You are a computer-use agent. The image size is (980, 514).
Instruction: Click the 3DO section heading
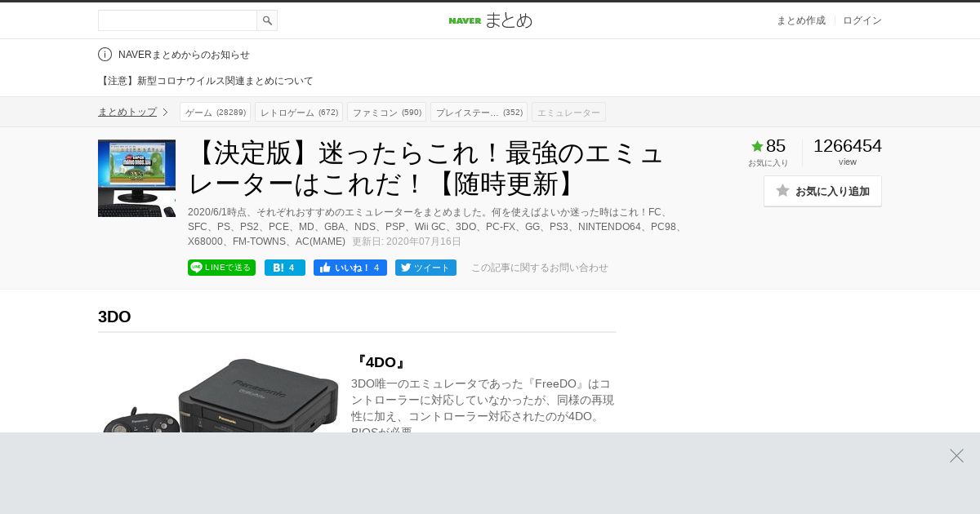click(114, 317)
